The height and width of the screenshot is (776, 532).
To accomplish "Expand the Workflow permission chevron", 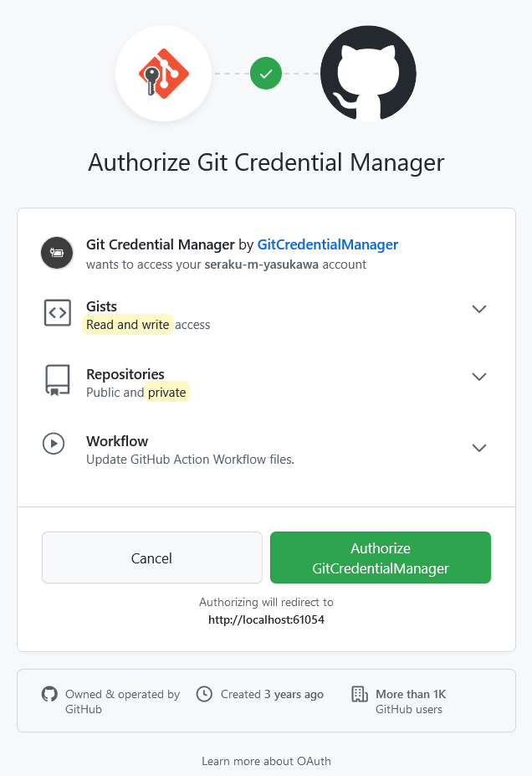I will [x=479, y=448].
